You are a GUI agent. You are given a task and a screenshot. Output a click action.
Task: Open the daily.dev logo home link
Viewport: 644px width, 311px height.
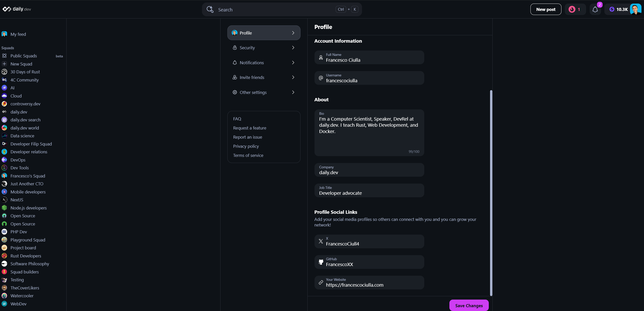point(17,9)
